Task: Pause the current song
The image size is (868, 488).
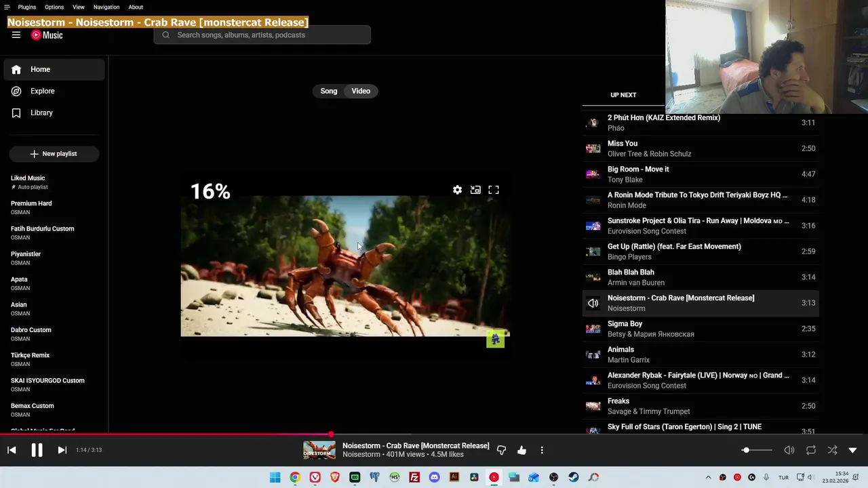Action: pyautogui.click(x=37, y=450)
